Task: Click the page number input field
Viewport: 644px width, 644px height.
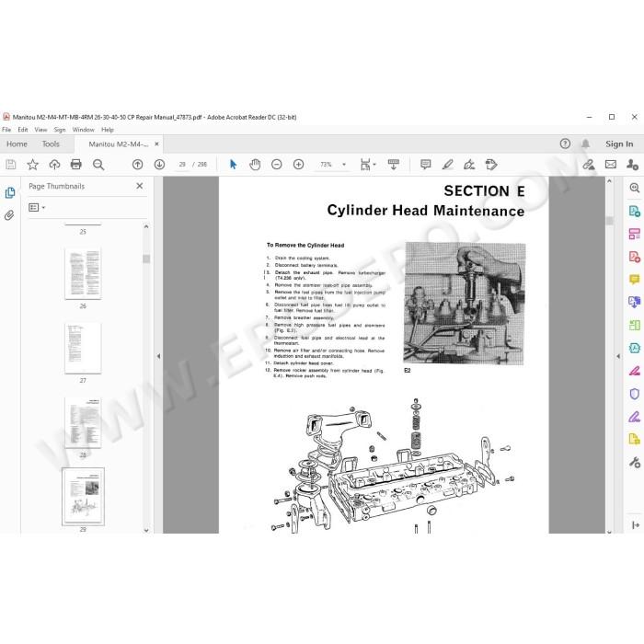Action: tap(182, 165)
